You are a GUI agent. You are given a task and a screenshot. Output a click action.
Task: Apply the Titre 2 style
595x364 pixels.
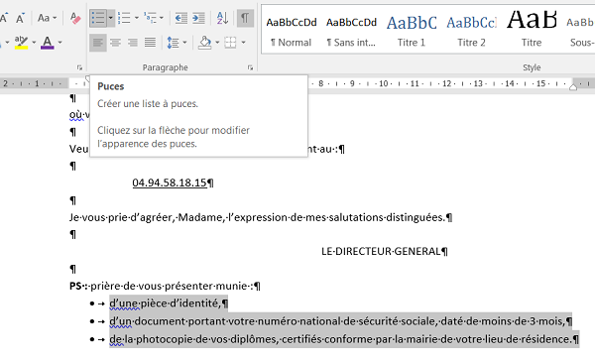point(471,32)
